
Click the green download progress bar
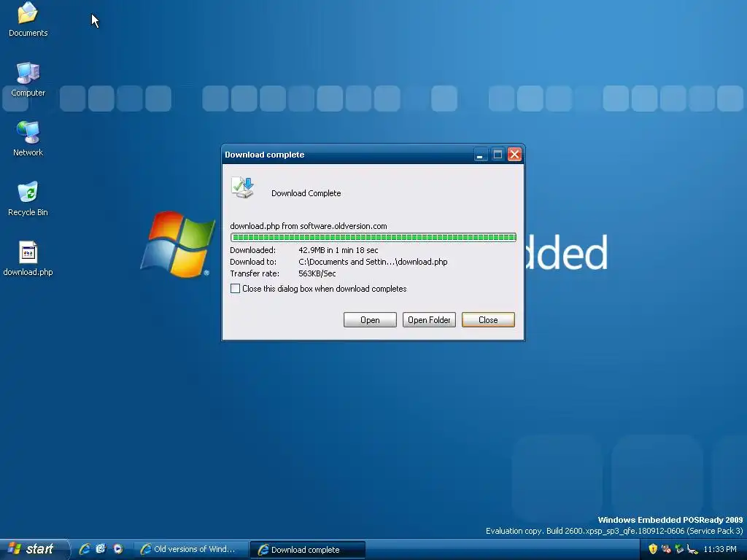(373, 237)
